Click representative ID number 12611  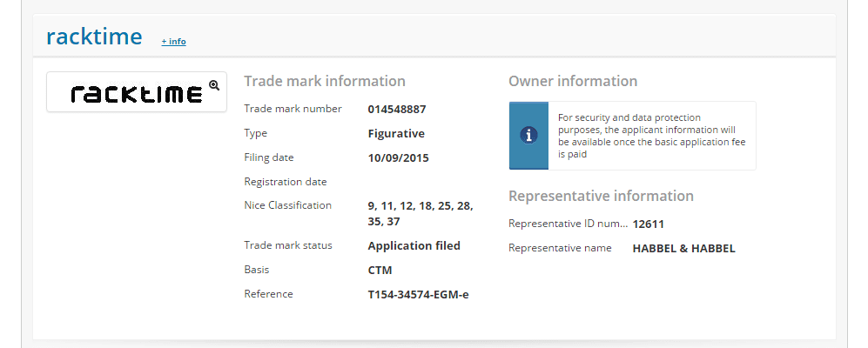[649, 224]
